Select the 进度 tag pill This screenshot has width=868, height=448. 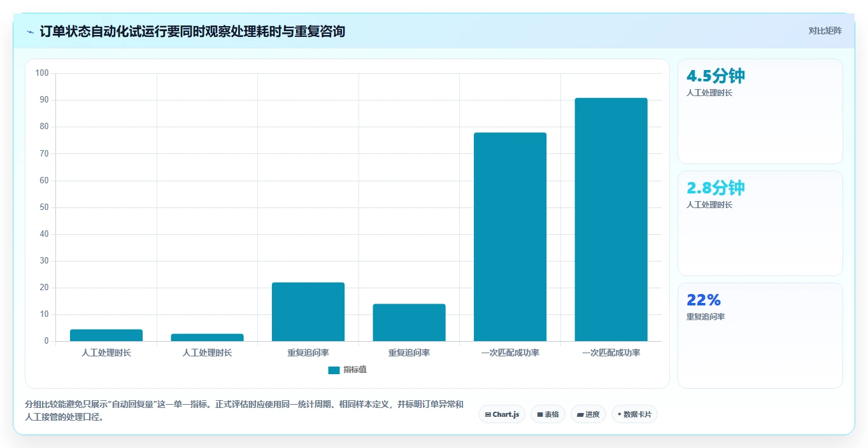click(x=588, y=414)
